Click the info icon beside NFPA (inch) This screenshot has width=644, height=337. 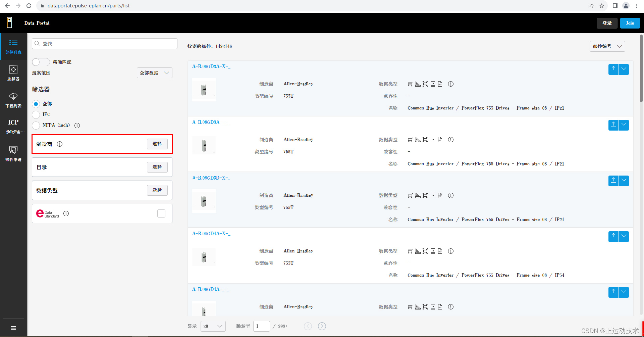pos(77,126)
